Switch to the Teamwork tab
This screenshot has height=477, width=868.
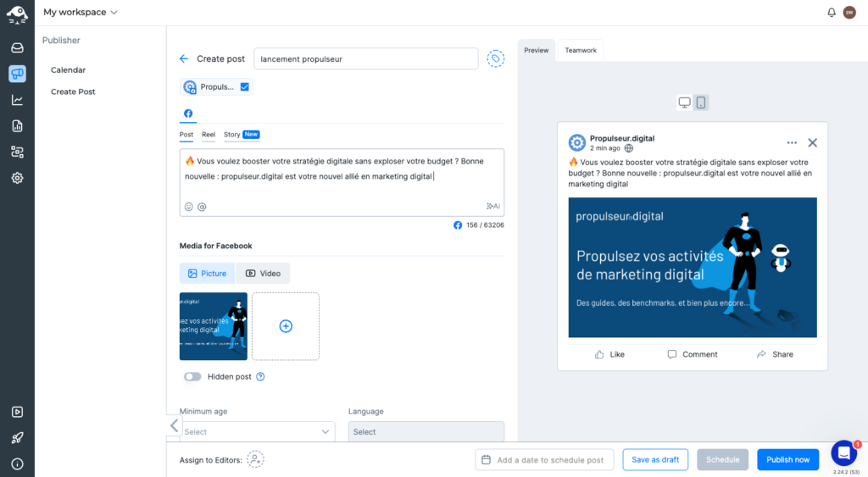[x=581, y=50]
